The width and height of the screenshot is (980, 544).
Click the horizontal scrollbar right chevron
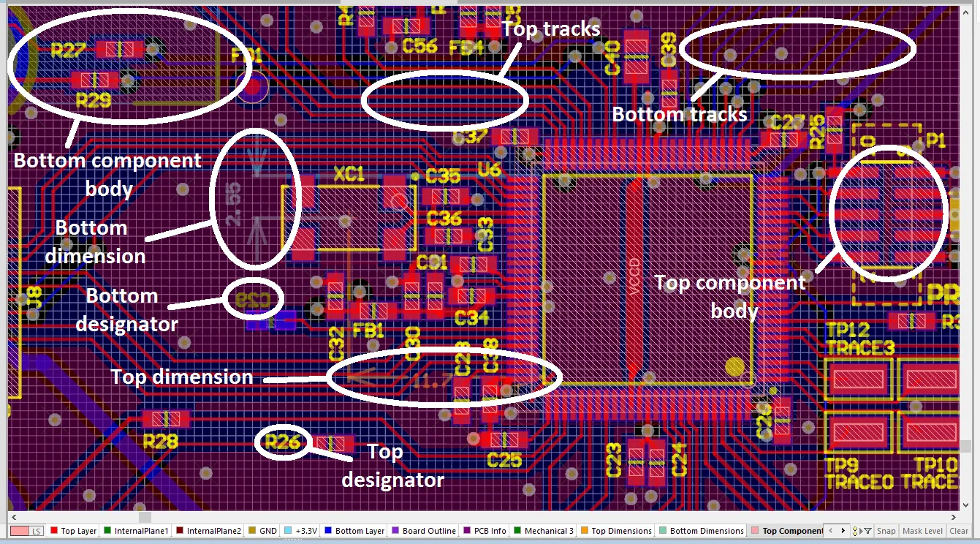coord(843,531)
